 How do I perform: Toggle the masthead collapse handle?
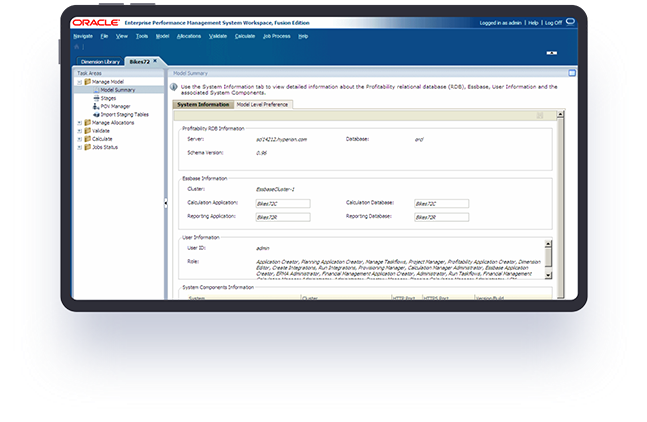[552, 53]
